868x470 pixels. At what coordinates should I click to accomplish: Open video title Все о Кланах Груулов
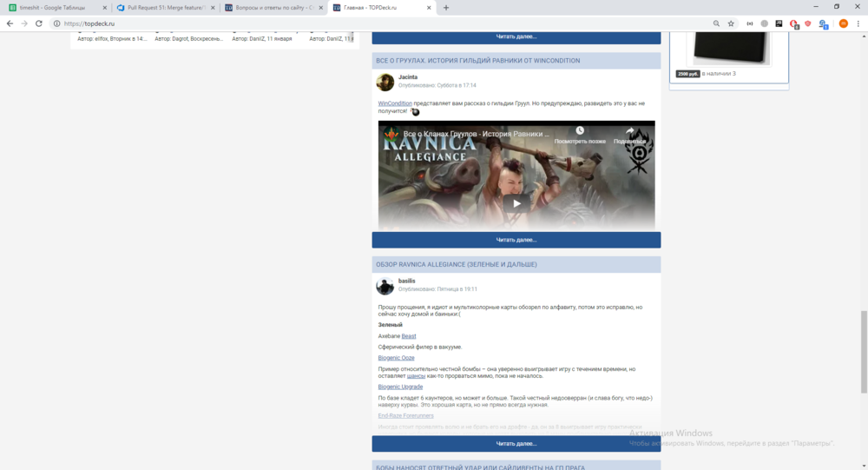[476, 134]
